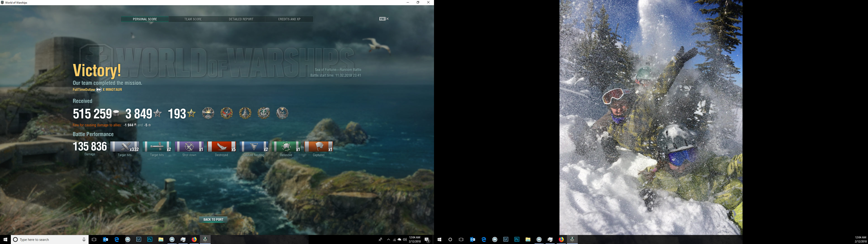The image size is (868, 244).
Task: Click the Shot down aircraft ribbon
Action: pyautogui.click(x=189, y=147)
